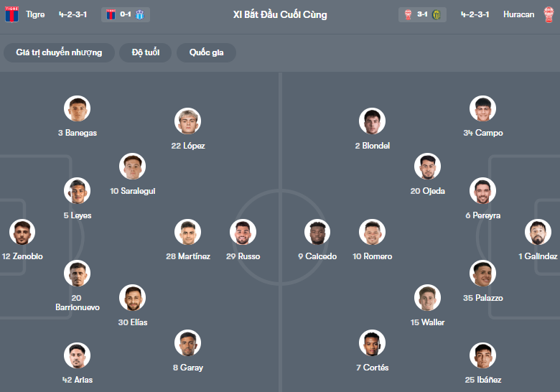The image size is (560, 392).
Task: Open Tigre's 0-1 last match result
Action: (126, 14)
